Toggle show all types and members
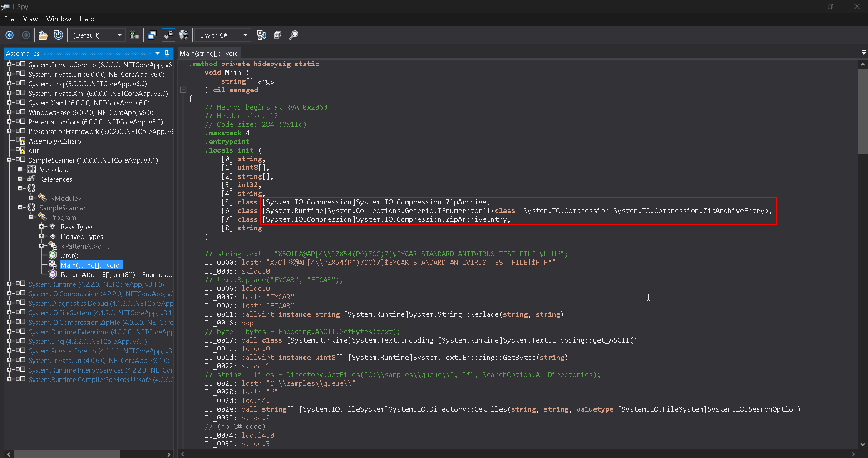868x458 pixels. (184, 35)
